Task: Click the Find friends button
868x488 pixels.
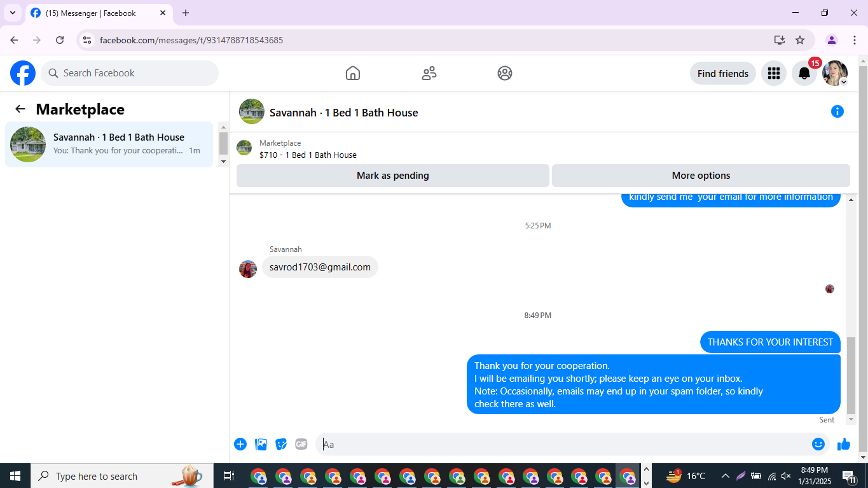Action: pyautogui.click(x=723, y=73)
